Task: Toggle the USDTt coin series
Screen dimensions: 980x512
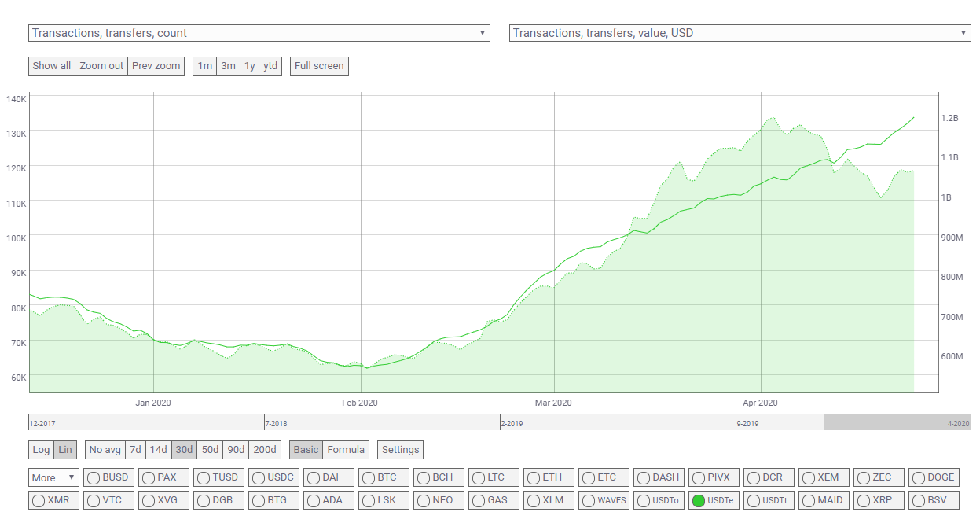Action: tap(769, 500)
